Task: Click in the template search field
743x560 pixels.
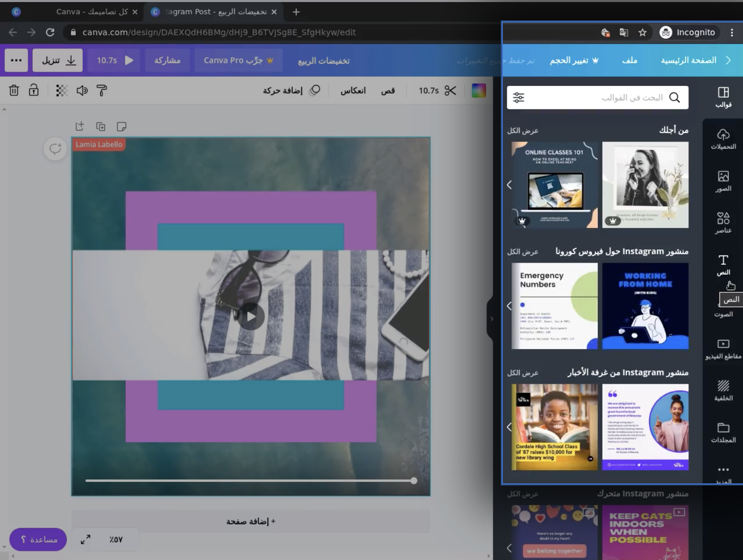Action: coord(597,98)
